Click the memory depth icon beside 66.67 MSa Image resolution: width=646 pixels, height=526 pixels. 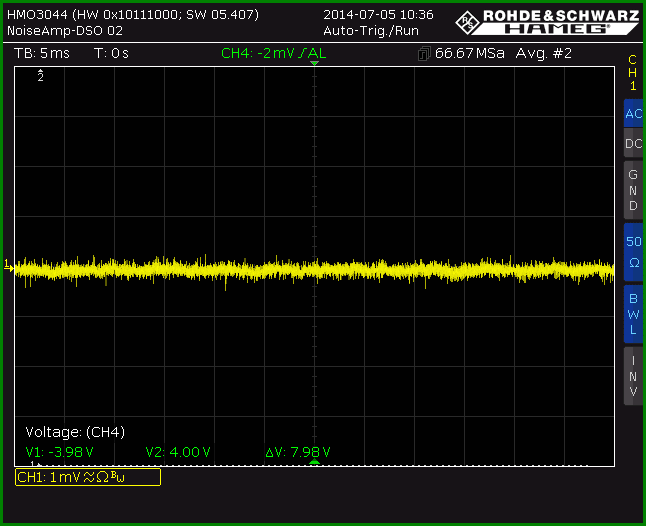pyautogui.click(x=424, y=54)
